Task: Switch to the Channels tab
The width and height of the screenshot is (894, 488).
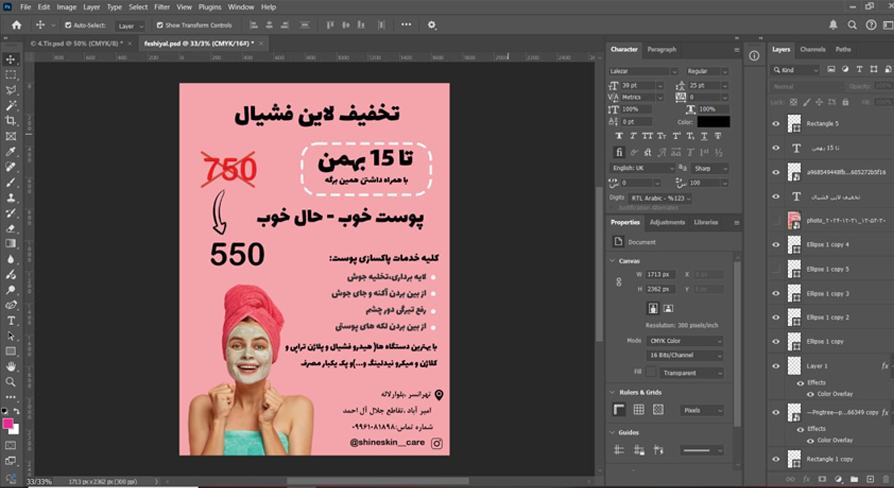Action: click(x=812, y=50)
